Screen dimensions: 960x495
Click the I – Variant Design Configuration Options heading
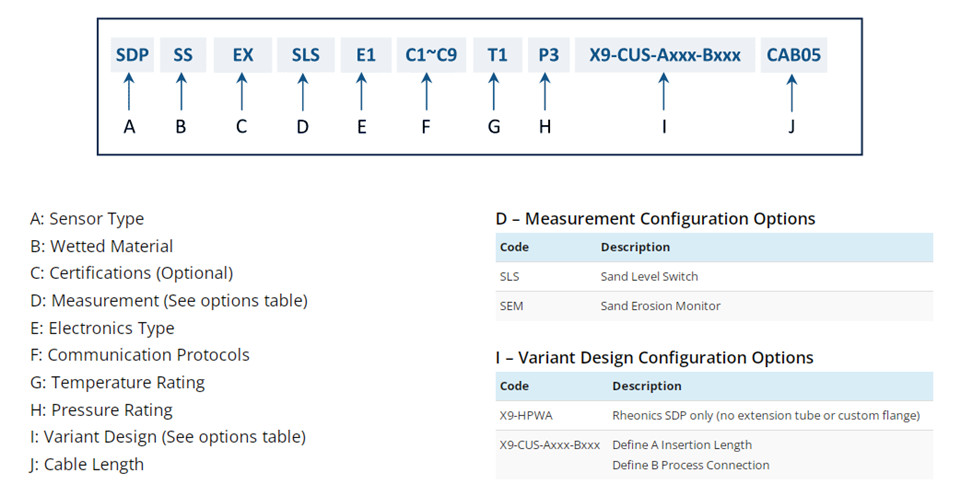654,357
